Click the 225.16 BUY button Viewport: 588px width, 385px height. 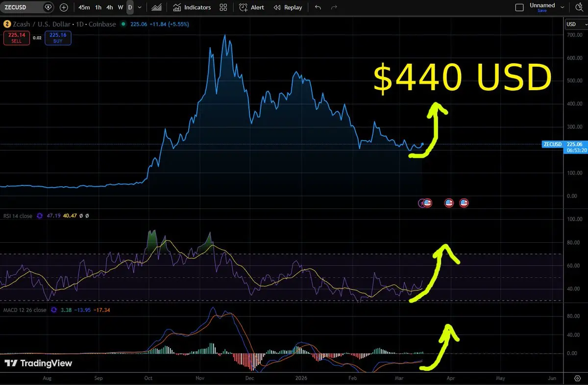[58, 38]
